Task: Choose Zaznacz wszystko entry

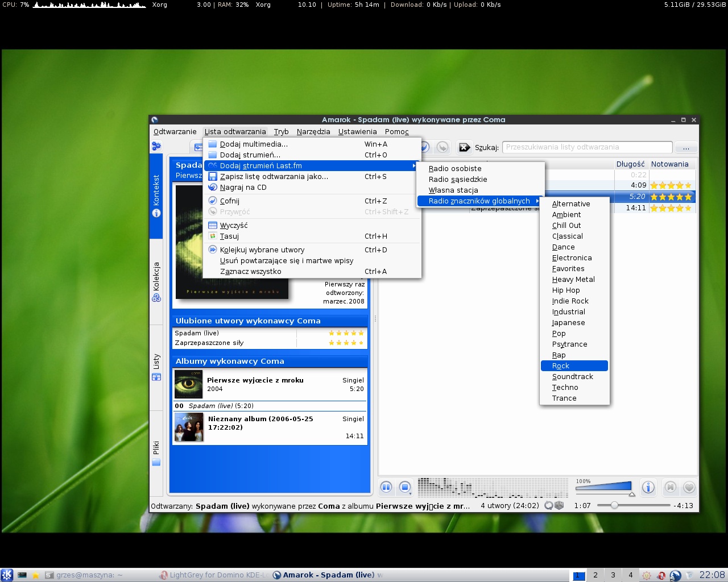Action: (x=312, y=272)
